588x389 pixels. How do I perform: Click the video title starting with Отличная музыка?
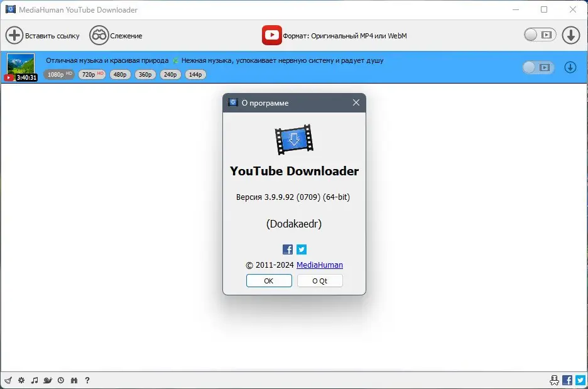[214, 60]
